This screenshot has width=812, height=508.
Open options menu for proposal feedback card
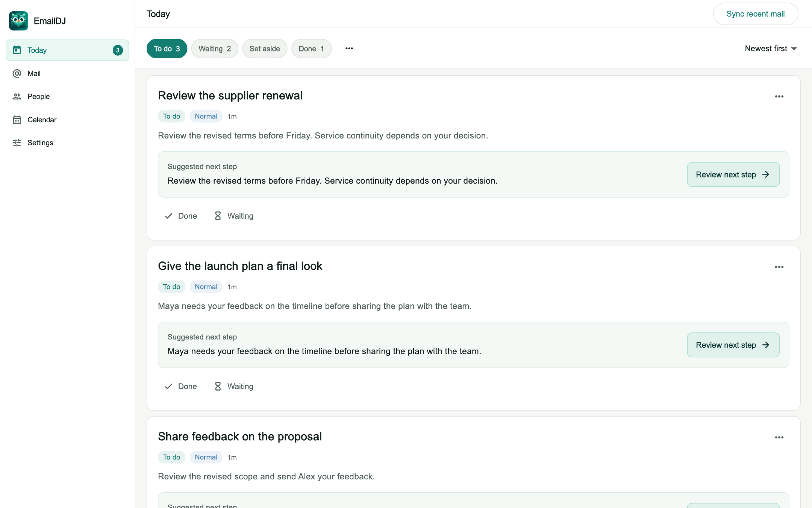pos(779,438)
